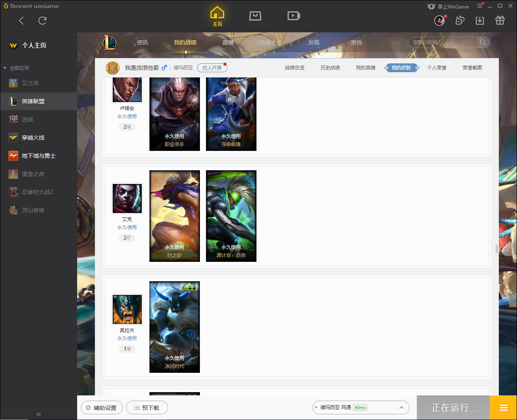
Task: Click the summoner rank emblem icon
Action: tap(113, 68)
